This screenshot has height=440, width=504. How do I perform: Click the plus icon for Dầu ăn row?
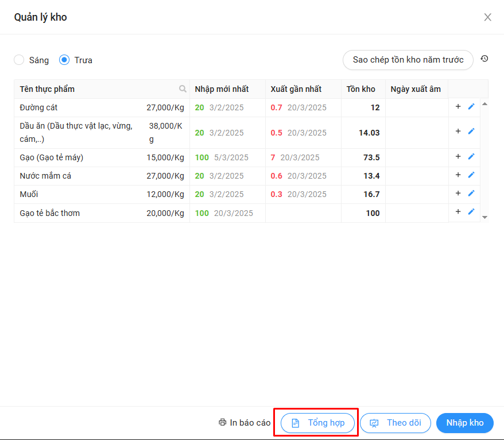458,132
